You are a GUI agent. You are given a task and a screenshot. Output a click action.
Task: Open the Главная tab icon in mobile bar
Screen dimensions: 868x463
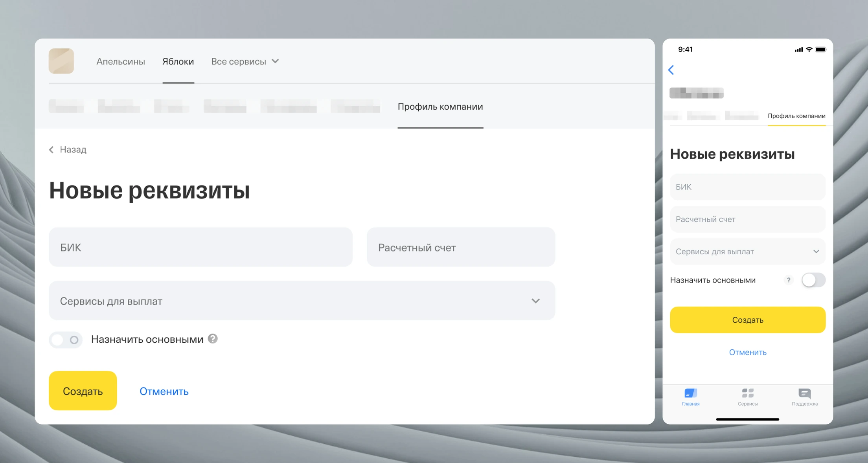691,393
